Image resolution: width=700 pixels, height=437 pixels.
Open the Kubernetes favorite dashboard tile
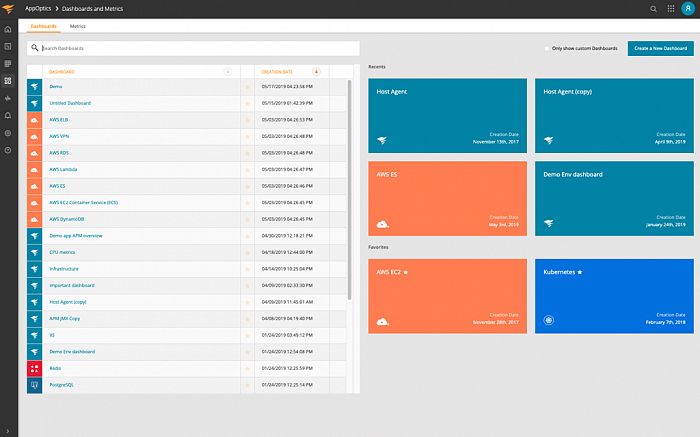point(614,296)
